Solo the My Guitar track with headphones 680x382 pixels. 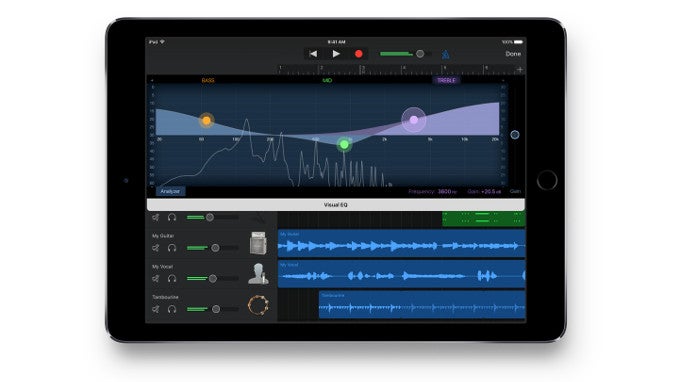(x=172, y=248)
